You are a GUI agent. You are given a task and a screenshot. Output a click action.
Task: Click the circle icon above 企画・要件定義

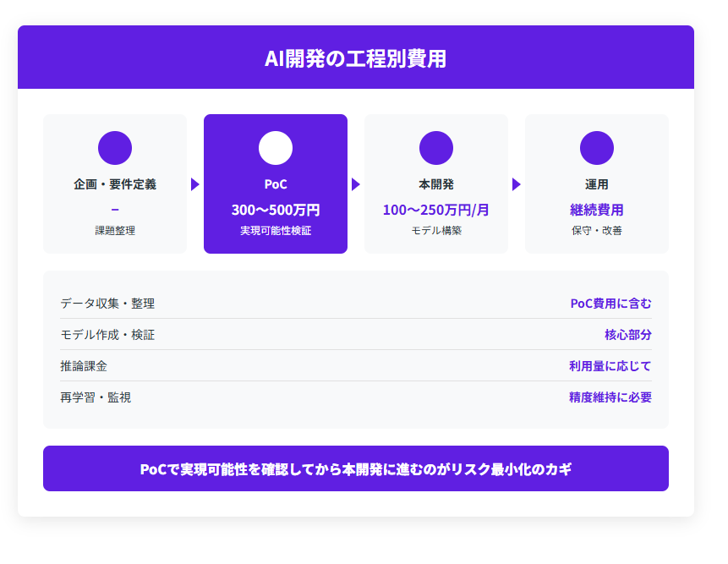[x=115, y=148]
